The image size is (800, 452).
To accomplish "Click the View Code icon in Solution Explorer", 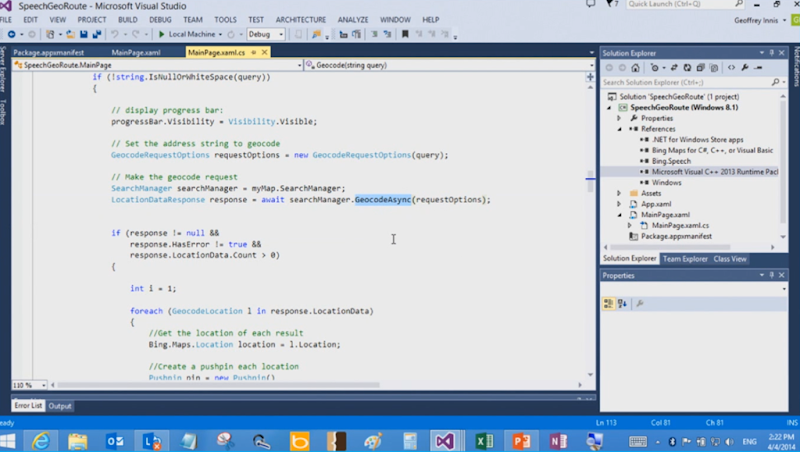I will (732, 68).
